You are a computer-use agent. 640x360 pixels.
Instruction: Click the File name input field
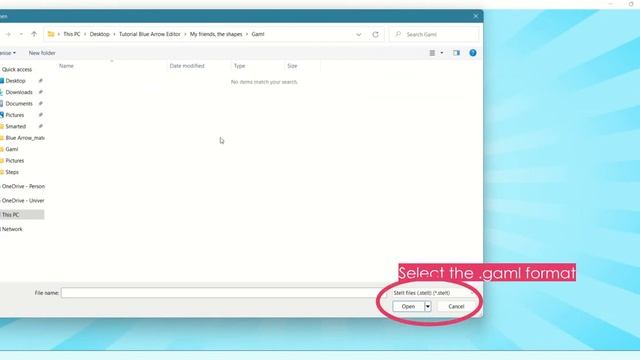coord(223,293)
